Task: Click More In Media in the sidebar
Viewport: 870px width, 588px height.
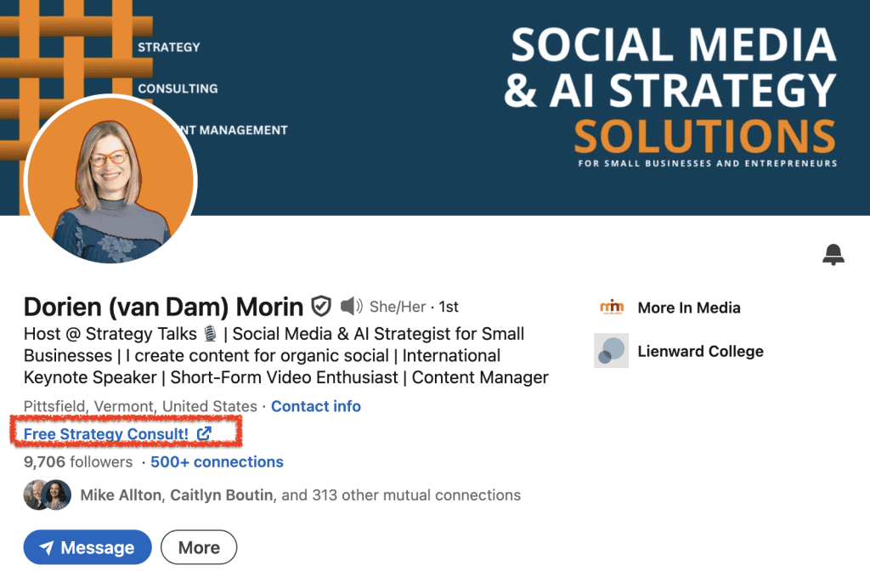Action: tap(688, 307)
